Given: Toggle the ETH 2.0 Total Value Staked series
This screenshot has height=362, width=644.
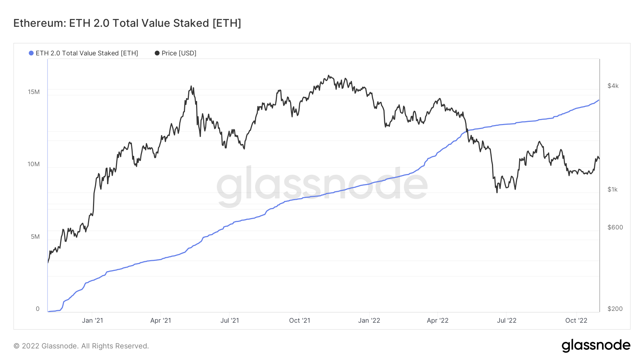Looking at the screenshot, I should coord(83,53).
